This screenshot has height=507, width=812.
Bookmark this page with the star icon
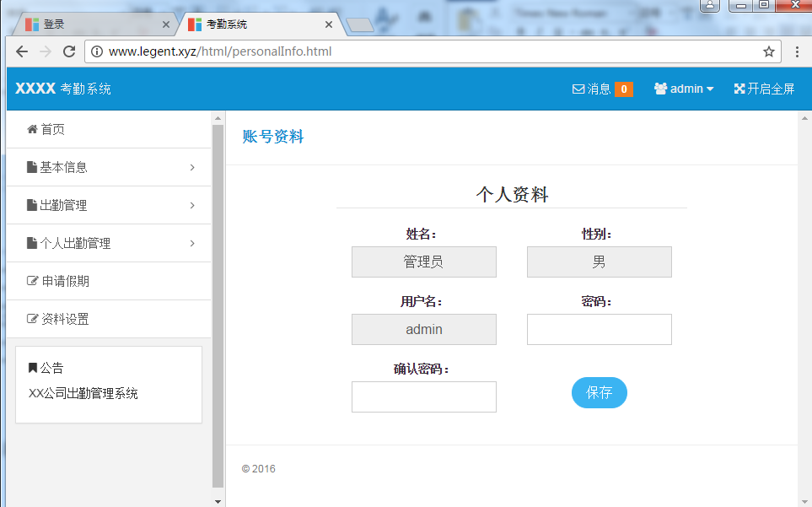click(x=768, y=51)
